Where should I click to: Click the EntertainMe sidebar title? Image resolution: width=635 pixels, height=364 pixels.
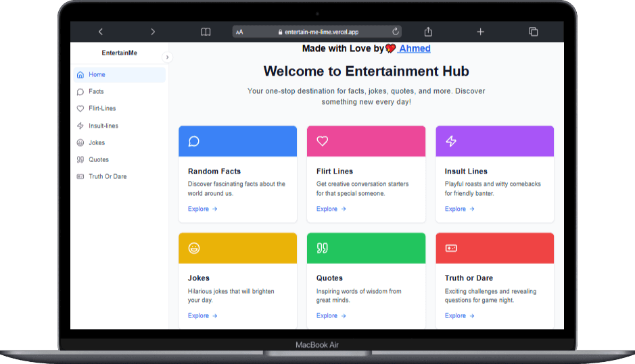click(x=120, y=53)
